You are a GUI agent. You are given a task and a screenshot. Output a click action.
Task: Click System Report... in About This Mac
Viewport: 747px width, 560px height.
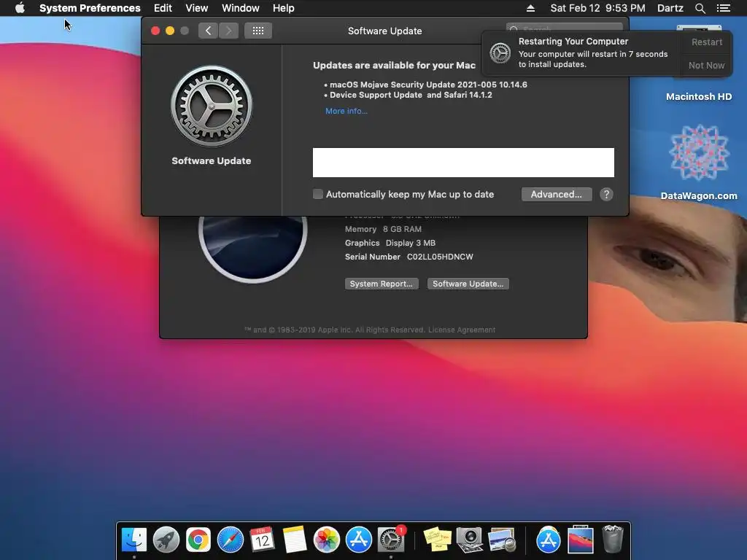coord(381,284)
